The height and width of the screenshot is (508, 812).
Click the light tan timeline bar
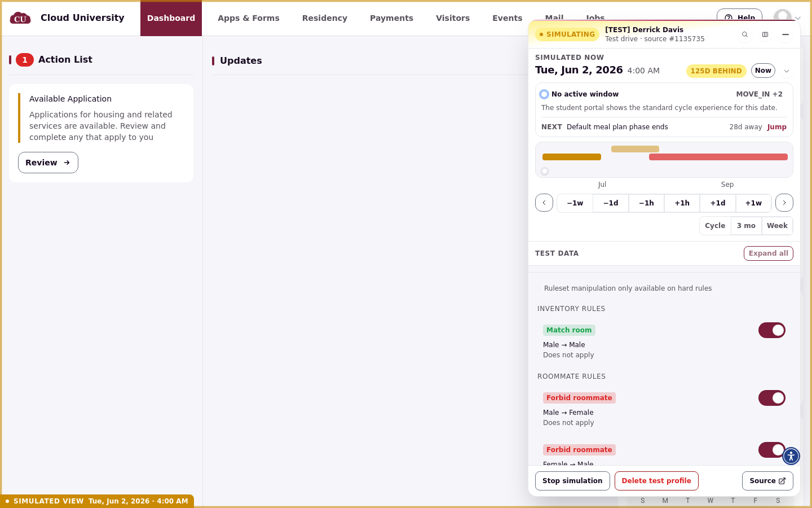click(x=635, y=149)
